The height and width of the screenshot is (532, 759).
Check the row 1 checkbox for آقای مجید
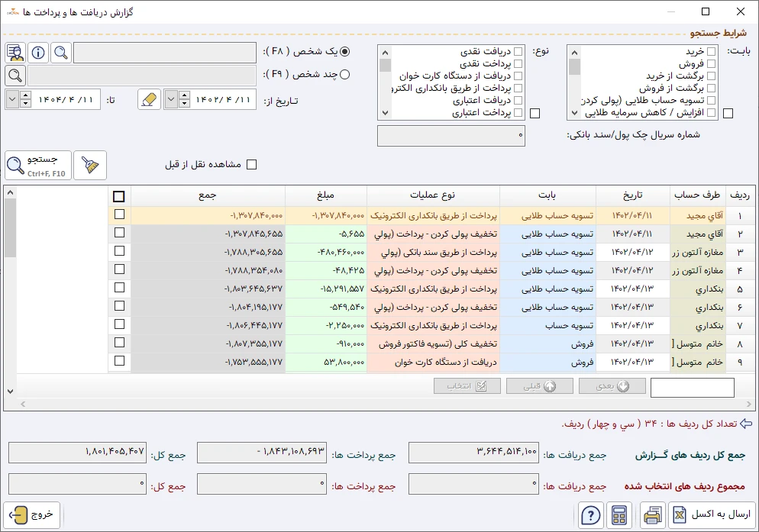(120, 214)
